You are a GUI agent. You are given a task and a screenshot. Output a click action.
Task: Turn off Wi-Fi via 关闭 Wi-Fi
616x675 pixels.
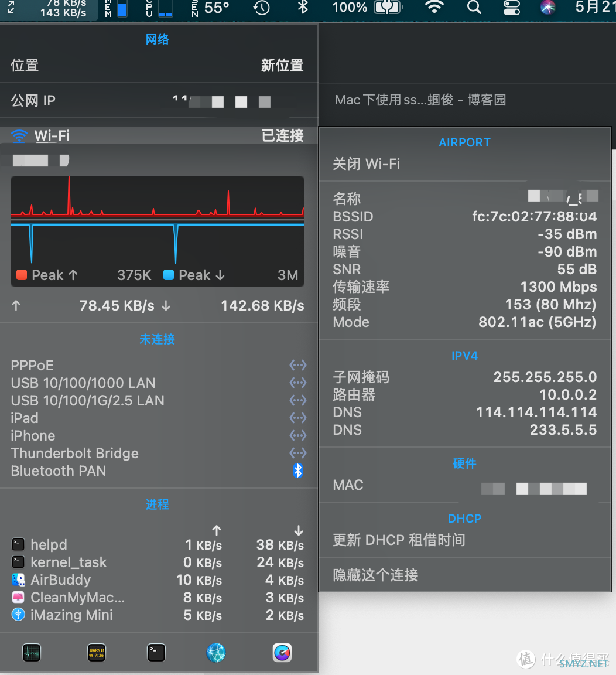point(367,164)
